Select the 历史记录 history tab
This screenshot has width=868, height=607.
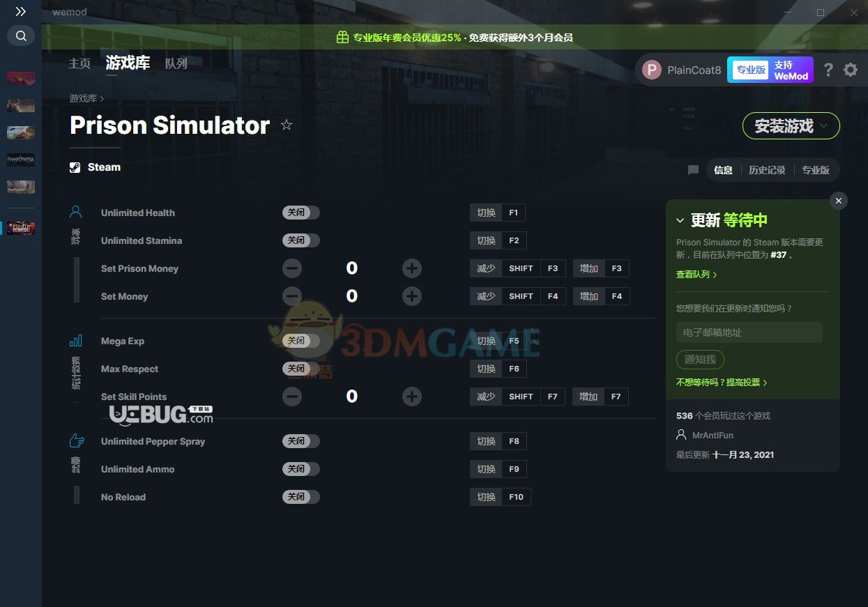[767, 170]
